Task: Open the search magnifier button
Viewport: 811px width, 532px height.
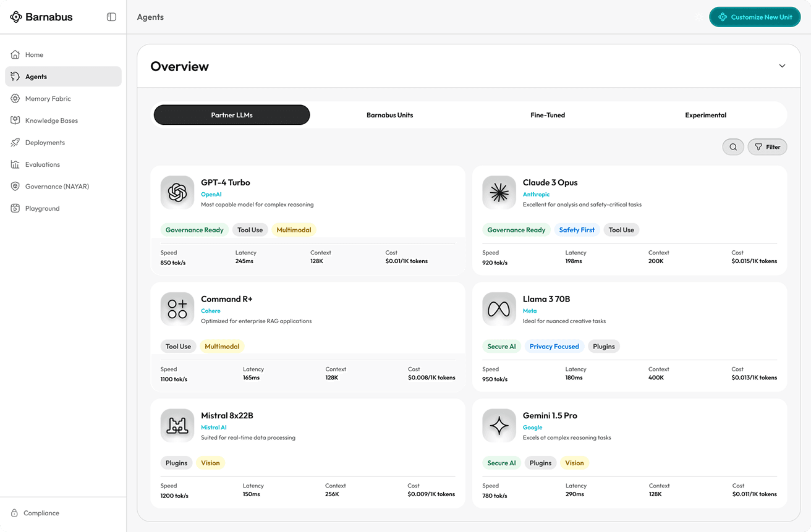Action: coord(733,147)
